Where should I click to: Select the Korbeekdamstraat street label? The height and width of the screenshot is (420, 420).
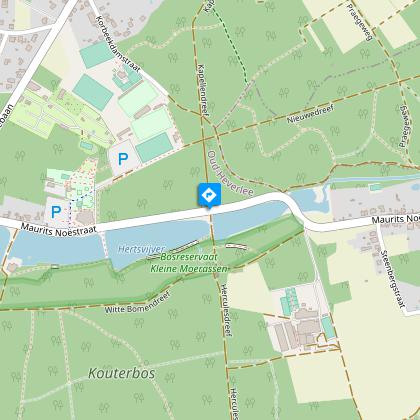118,44
